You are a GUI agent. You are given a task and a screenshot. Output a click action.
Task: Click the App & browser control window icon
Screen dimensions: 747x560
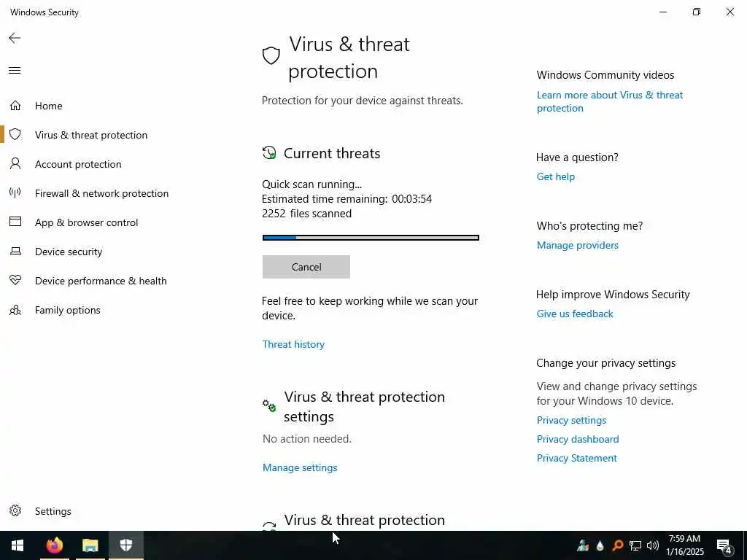15,222
